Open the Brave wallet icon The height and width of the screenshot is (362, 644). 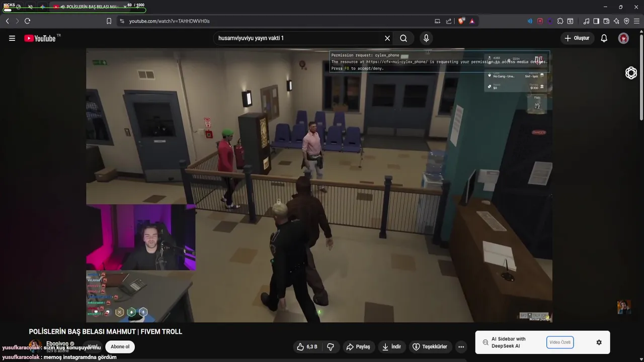[606, 21]
